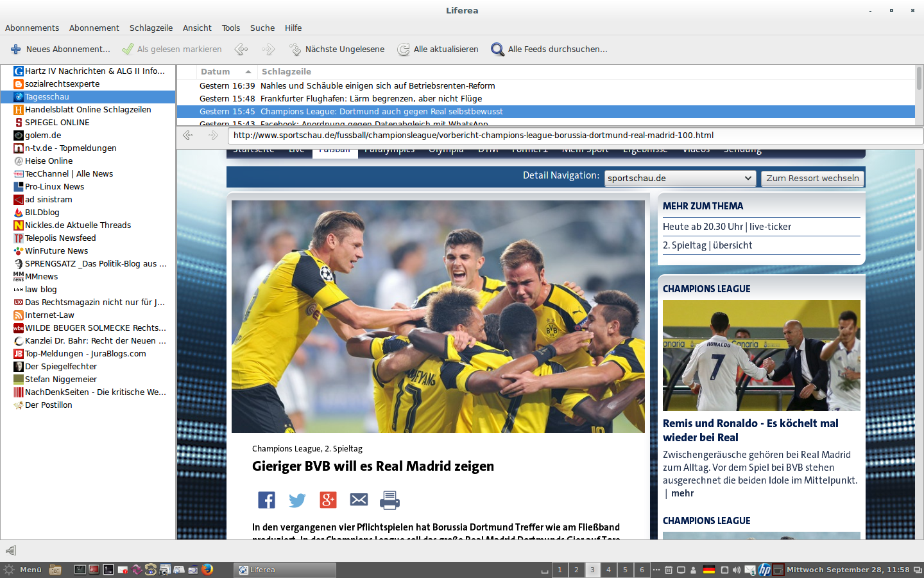Open the Suche menu

pyautogui.click(x=262, y=28)
